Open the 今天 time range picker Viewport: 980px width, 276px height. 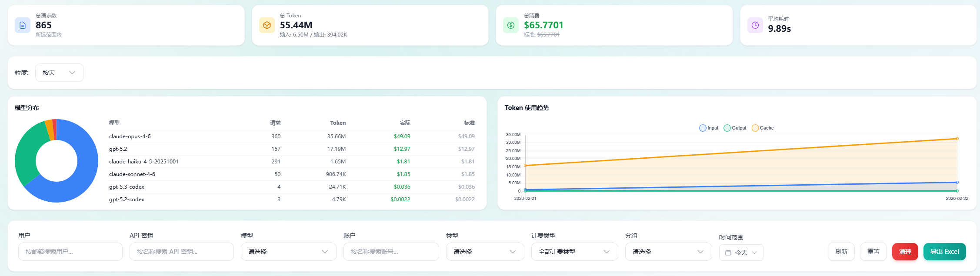(x=741, y=253)
